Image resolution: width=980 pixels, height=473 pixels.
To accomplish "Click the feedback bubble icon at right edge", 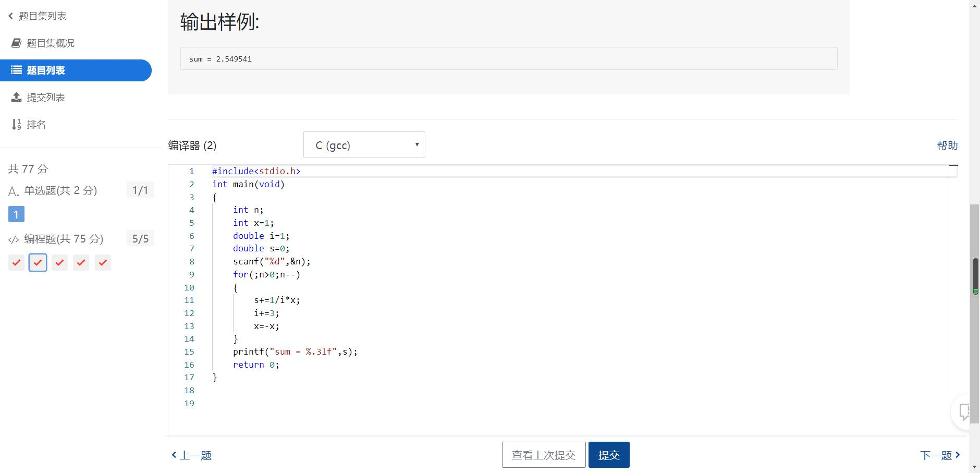I will click(964, 412).
